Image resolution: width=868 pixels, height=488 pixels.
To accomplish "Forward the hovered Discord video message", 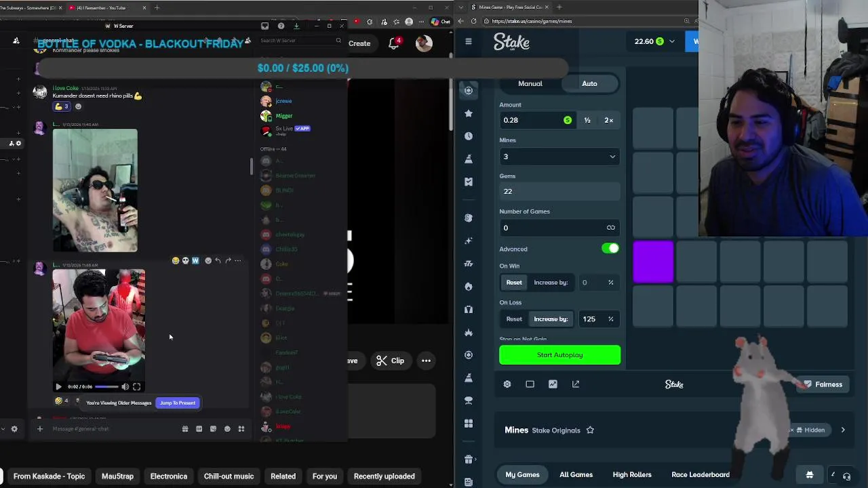I will point(228,260).
